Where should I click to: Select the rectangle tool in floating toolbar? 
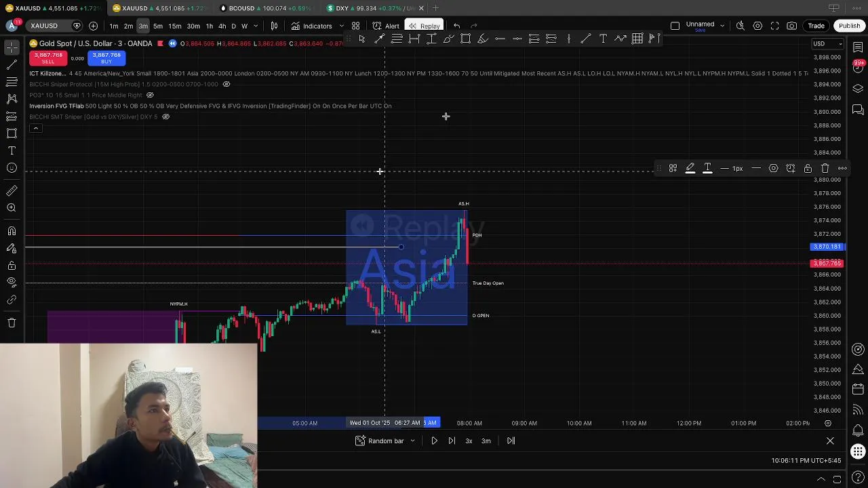tap(465, 39)
